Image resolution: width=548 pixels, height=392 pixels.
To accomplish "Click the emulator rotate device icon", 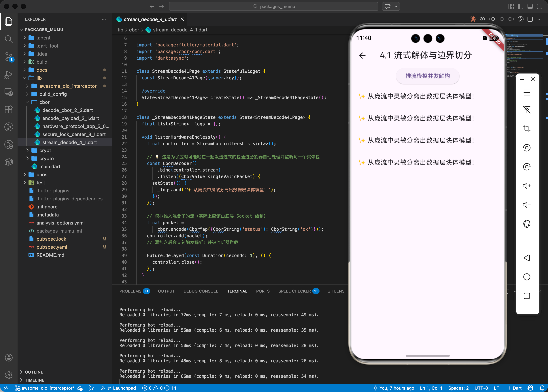I will coord(527,224).
